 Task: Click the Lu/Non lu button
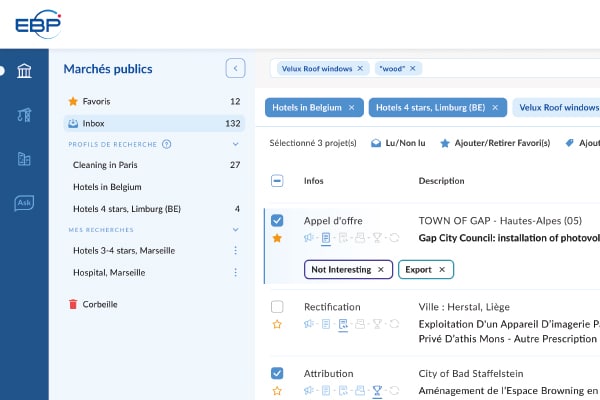point(400,143)
